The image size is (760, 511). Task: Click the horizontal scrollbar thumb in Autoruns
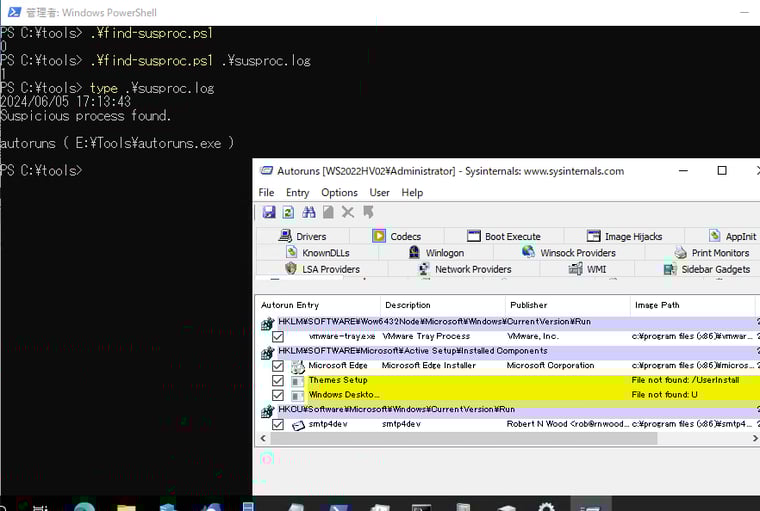[464, 438]
